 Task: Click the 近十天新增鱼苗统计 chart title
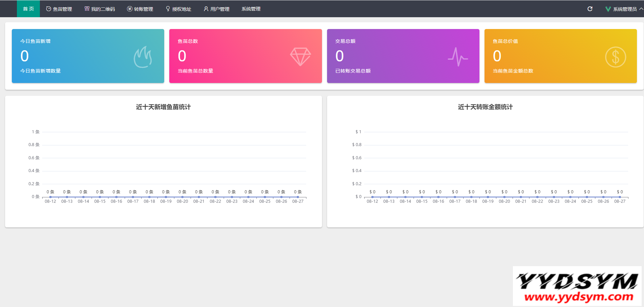tap(163, 107)
